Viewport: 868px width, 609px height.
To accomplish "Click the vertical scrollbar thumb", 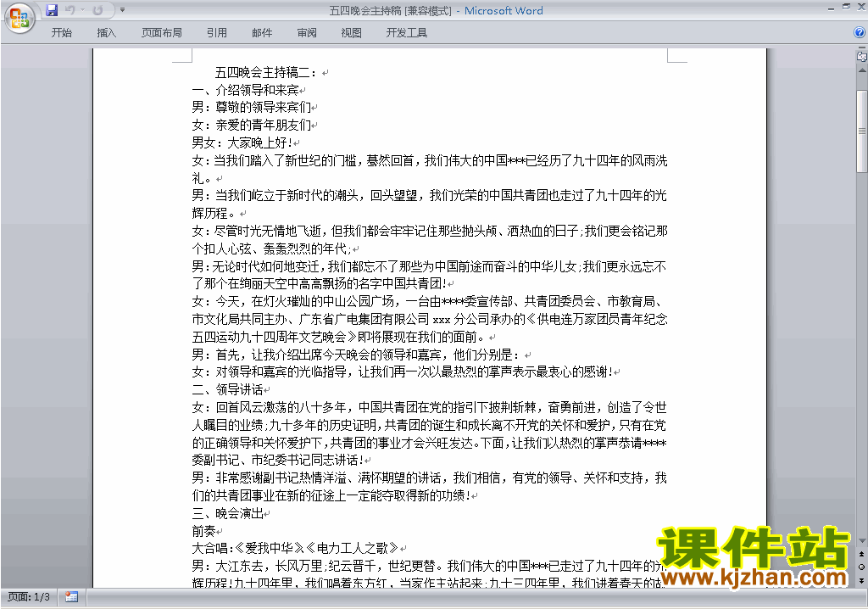I will click(862, 131).
